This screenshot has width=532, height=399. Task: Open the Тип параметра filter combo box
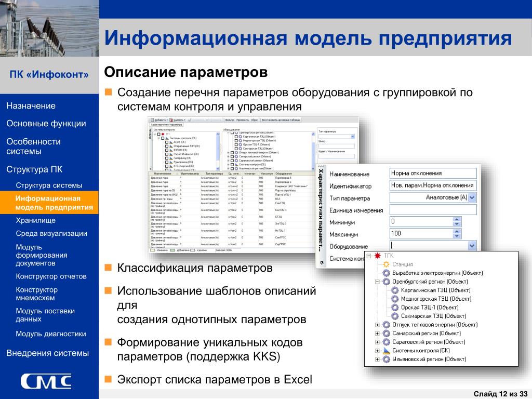pos(337,137)
